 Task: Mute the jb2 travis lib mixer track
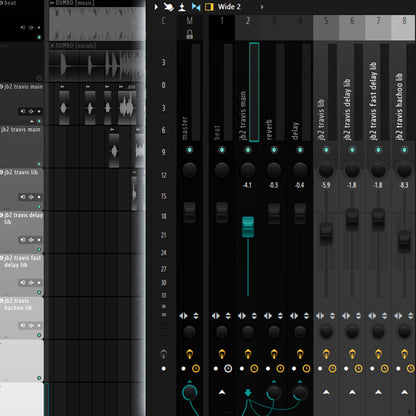[x=326, y=150]
